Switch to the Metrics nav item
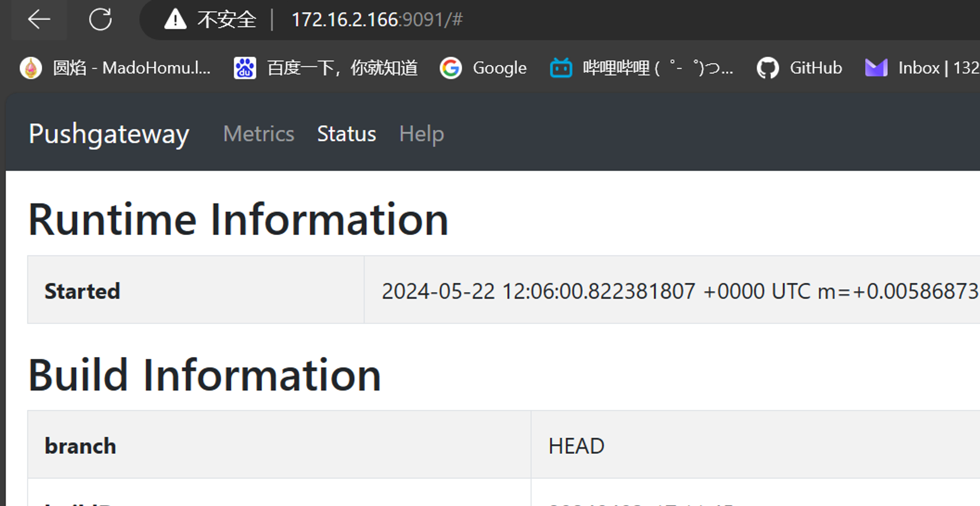Screen dimensions: 980x506 (x=258, y=134)
